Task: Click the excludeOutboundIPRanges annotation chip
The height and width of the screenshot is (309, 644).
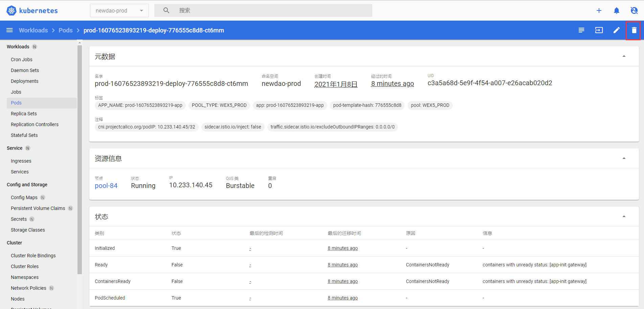Action: pyautogui.click(x=333, y=127)
